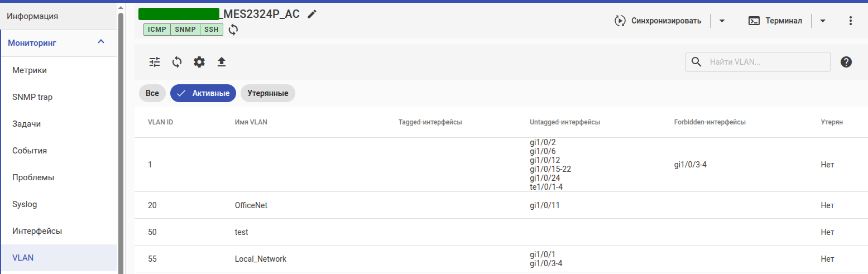Open the Интерфейсы menu item
The width and height of the screenshot is (868, 274).
[37, 230]
